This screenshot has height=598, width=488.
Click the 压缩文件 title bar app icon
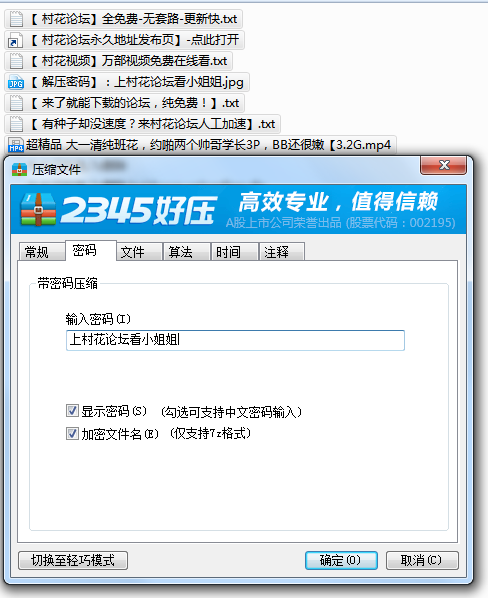tap(19, 169)
